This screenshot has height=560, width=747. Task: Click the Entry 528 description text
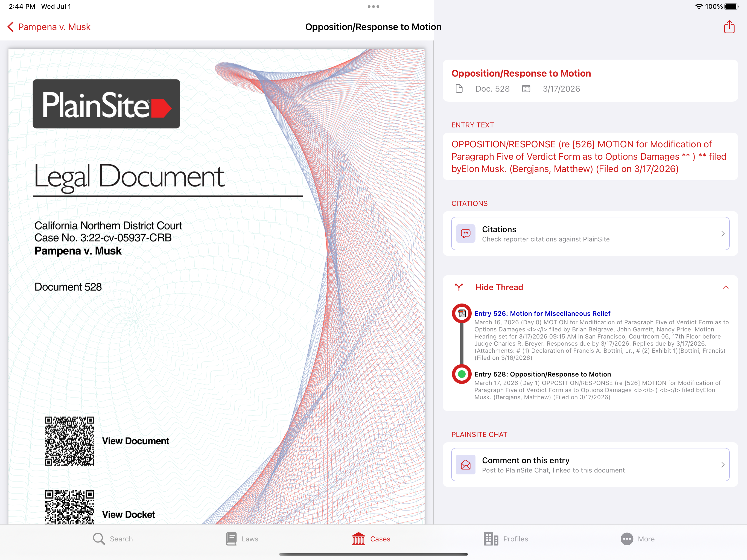coord(597,390)
